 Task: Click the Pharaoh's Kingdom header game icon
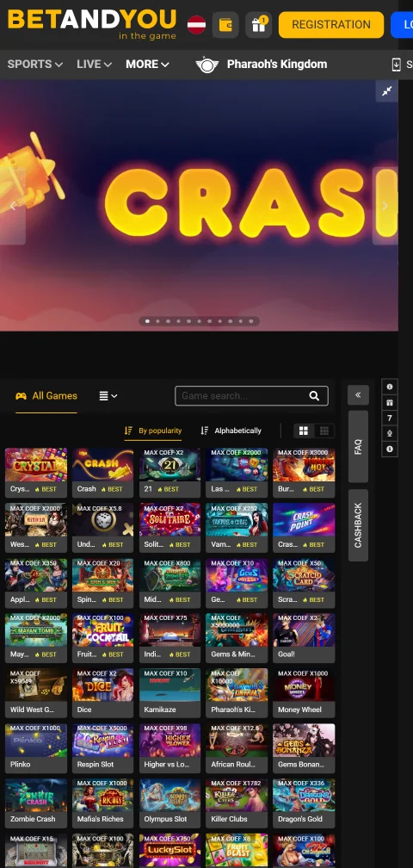(206, 65)
